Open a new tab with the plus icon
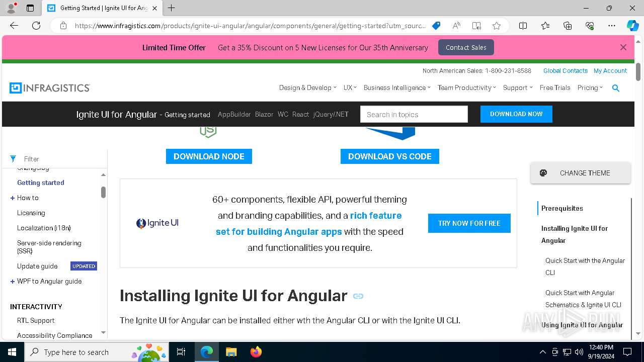Screen dimensions: 644x362 (x=172, y=8)
